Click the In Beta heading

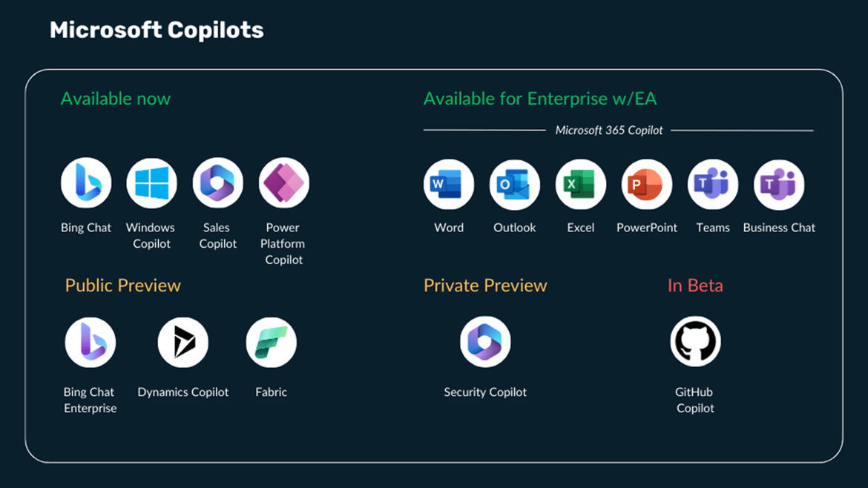pyautogui.click(x=695, y=285)
